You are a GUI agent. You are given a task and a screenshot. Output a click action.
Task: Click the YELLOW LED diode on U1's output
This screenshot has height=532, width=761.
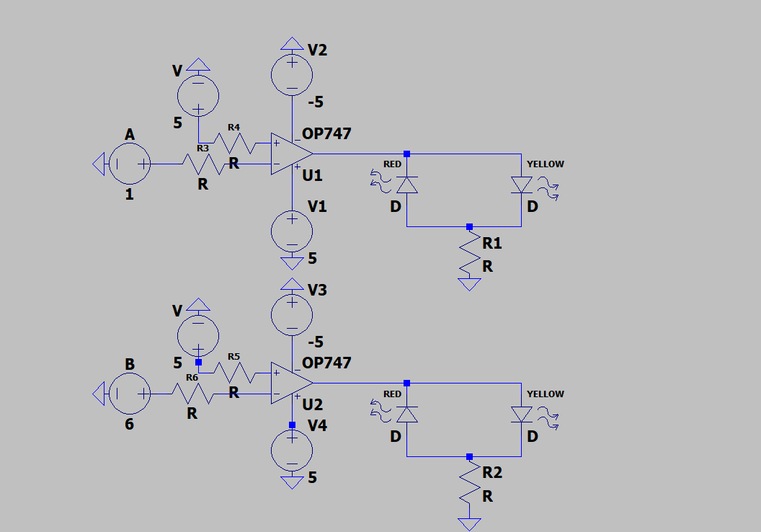tap(521, 185)
